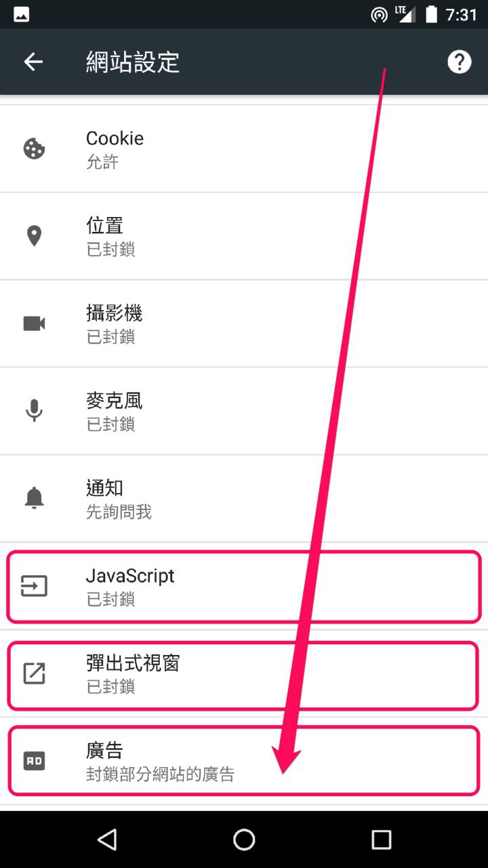488x868 pixels.
Task: Tap the location pin icon
Action: pos(34,236)
